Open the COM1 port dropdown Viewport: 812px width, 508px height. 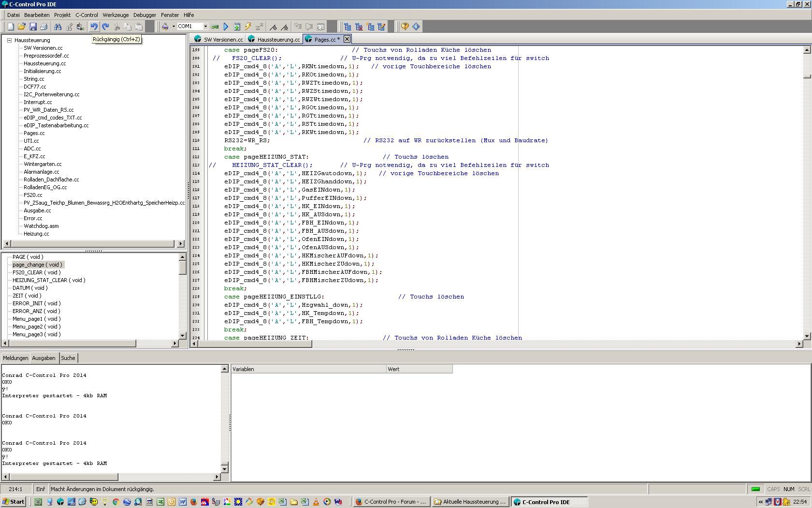point(205,27)
